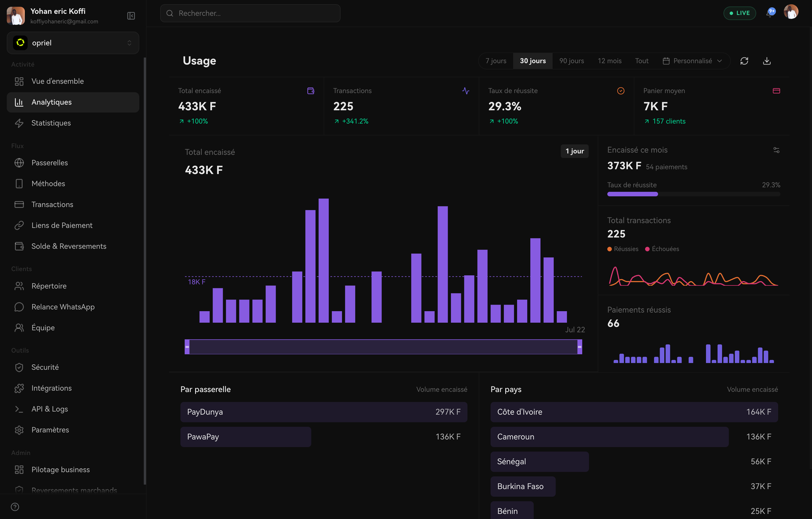Open the Équipe page
The height and width of the screenshot is (519, 812).
click(x=73, y=328)
